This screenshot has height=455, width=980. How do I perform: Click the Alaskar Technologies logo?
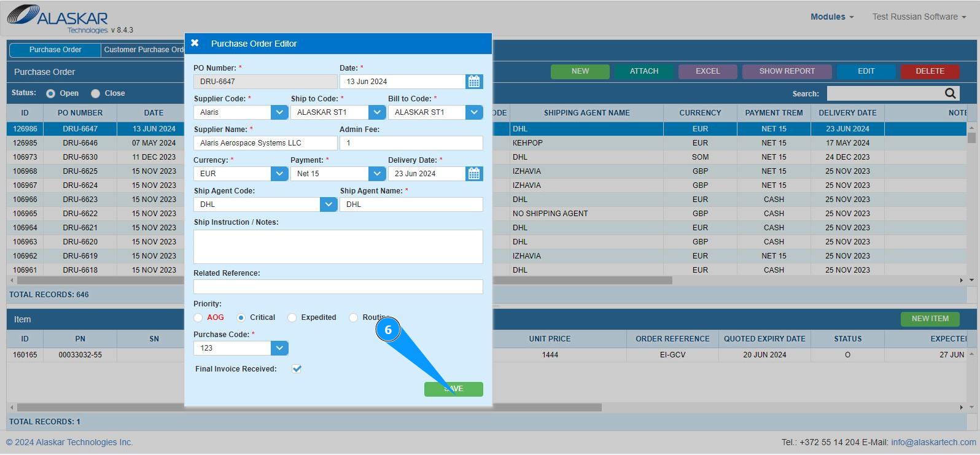point(58,19)
